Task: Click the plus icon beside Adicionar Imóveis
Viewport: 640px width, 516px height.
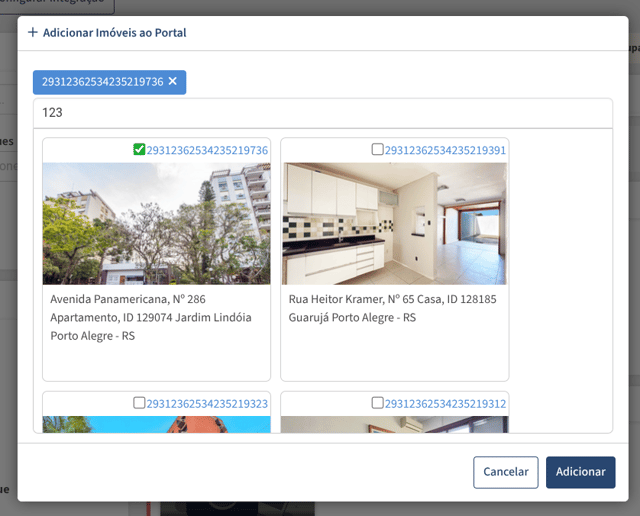Action: 33,32
